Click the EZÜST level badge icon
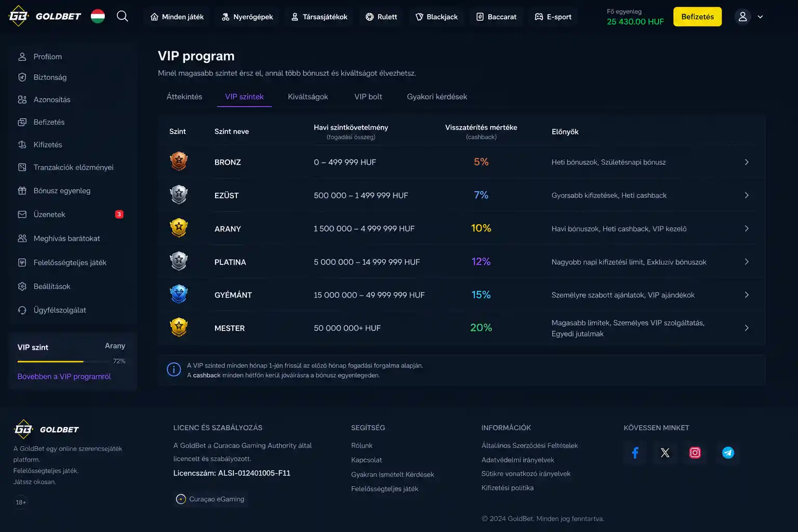 [x=179, y=195]
